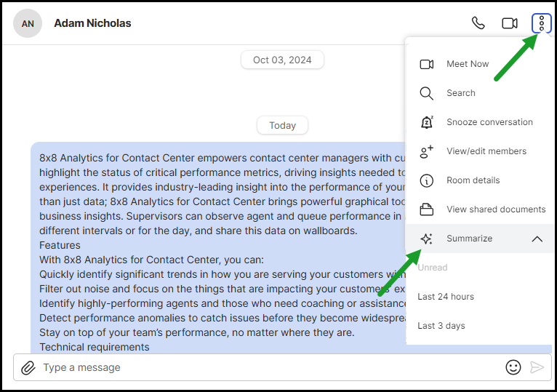This screenshot has width=557, height=392.
Task: Click 'Filter out noise and focus' message line
Action: [223, 289]
